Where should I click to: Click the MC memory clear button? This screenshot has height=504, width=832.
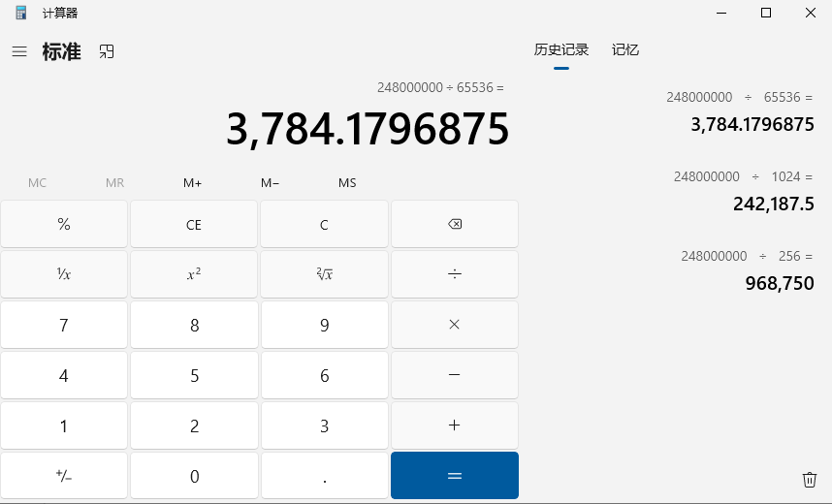coord(37,183)
